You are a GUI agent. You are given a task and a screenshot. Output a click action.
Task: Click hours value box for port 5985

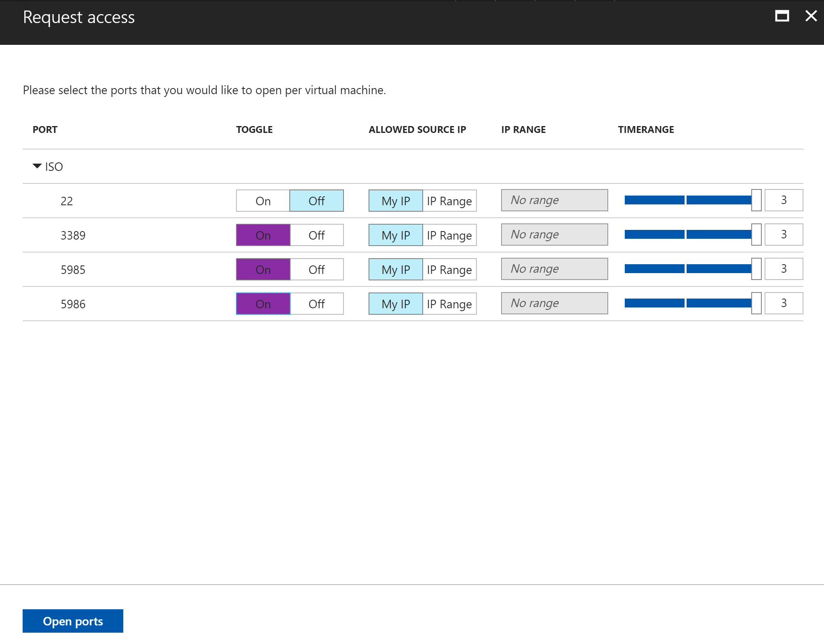point(783,269)
